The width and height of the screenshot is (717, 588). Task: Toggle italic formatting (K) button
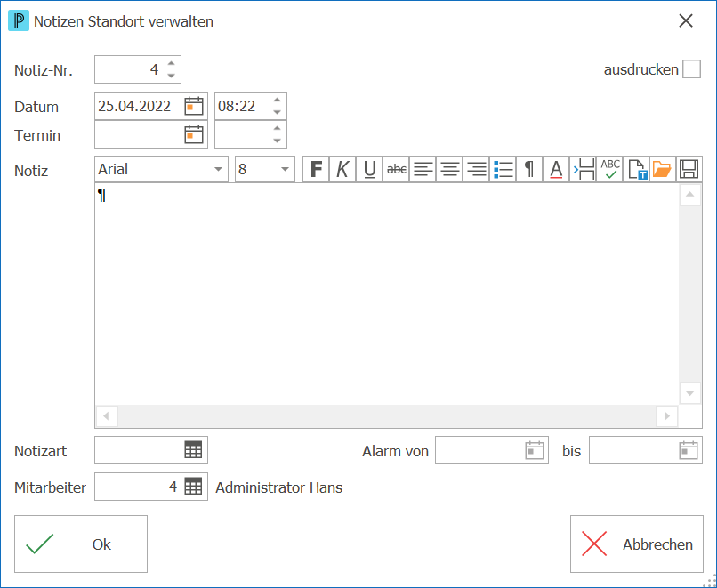click(x=342, y=169)
